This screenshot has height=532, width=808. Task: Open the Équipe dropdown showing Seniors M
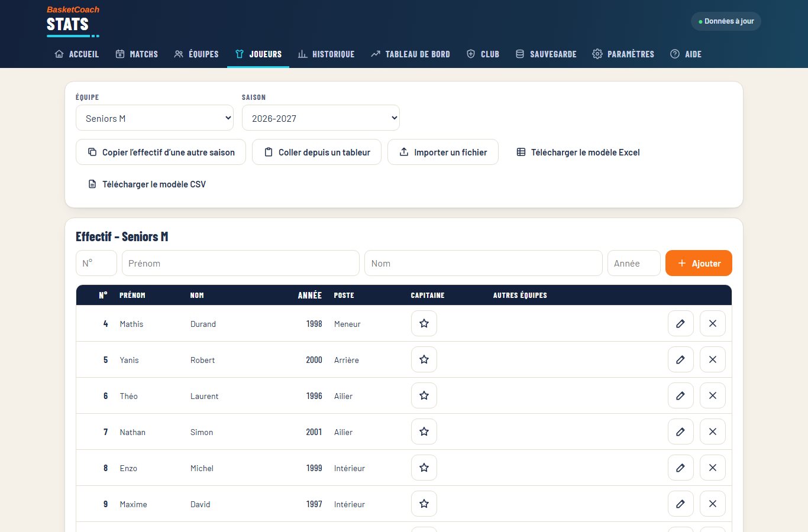(x=154, y=118)
